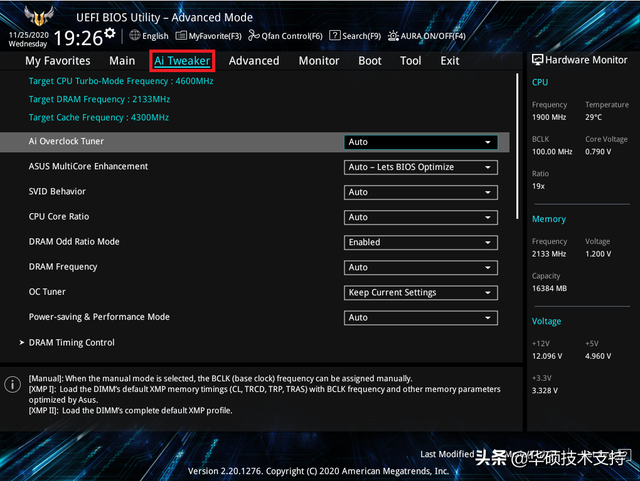Click the 1.200 V memory voltage value
Image resolution: width=640 pixels, height=481 pixels.
tap(598, 254)
